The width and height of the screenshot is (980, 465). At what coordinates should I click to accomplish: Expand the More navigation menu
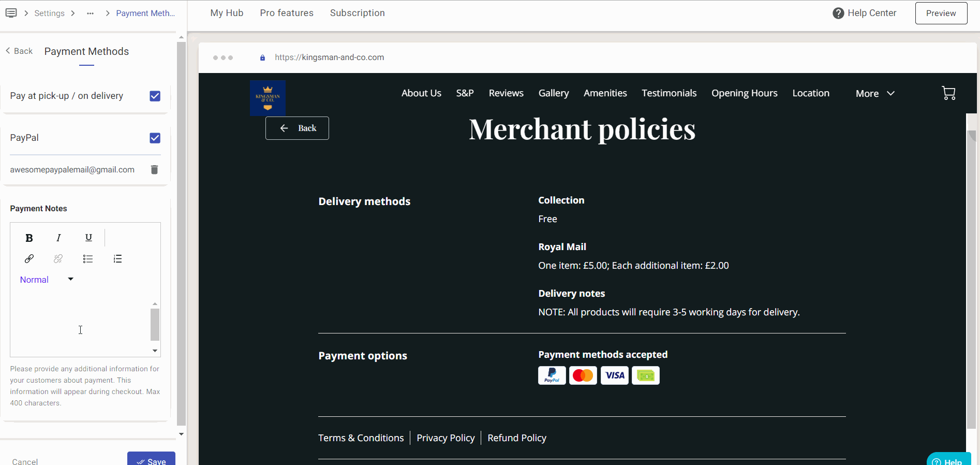pyautogui.click(x=875, y=94)
